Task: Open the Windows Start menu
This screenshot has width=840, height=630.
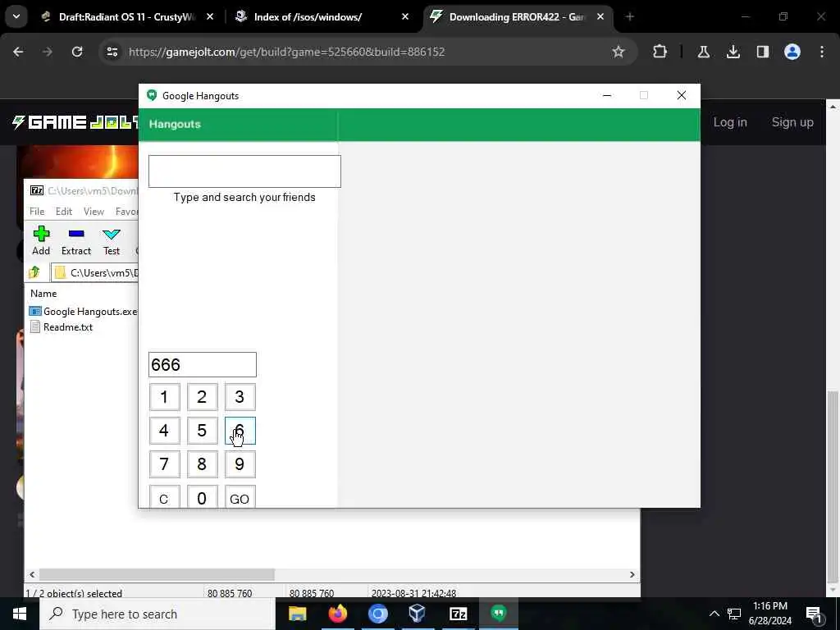Action: click(20, 614)
